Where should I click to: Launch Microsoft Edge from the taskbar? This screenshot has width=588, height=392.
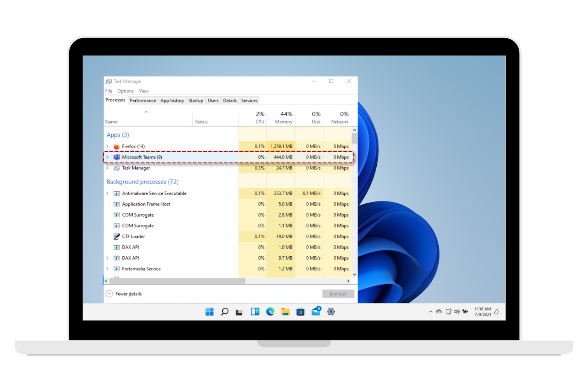[270, 312]
